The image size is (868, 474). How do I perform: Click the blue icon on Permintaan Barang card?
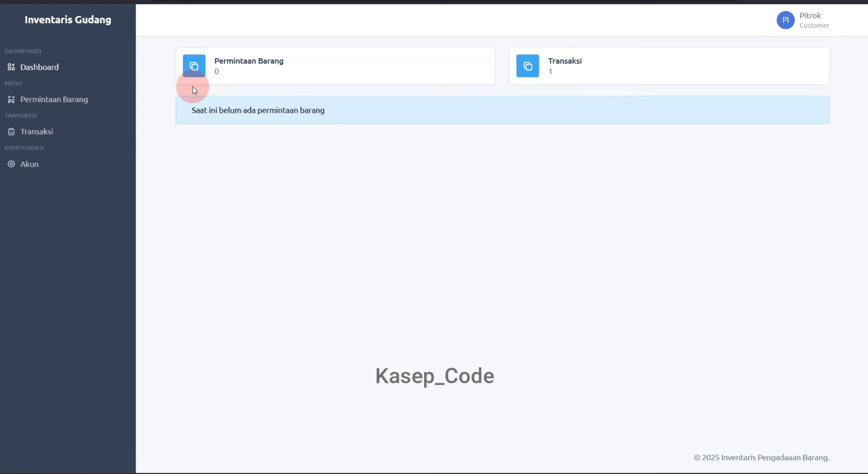tap(194, 66)
